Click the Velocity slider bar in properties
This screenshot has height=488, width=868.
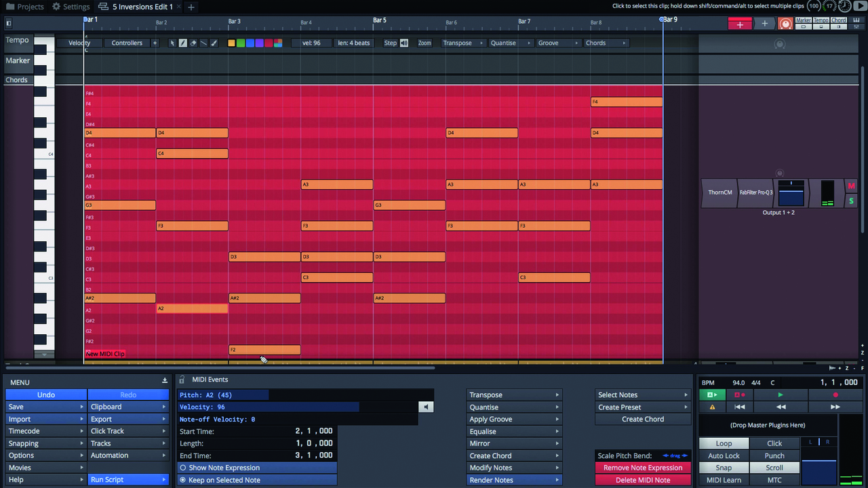(x=297, y=407)
